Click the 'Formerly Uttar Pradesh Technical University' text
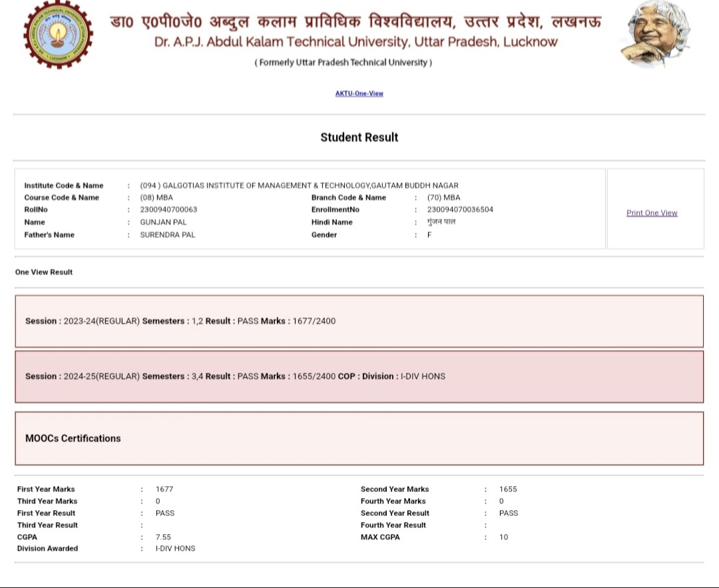719x588 pixels. (344, 63)
